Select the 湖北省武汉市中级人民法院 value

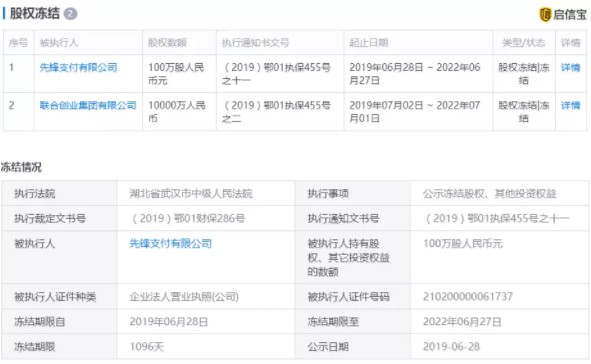tap(191, 194)
